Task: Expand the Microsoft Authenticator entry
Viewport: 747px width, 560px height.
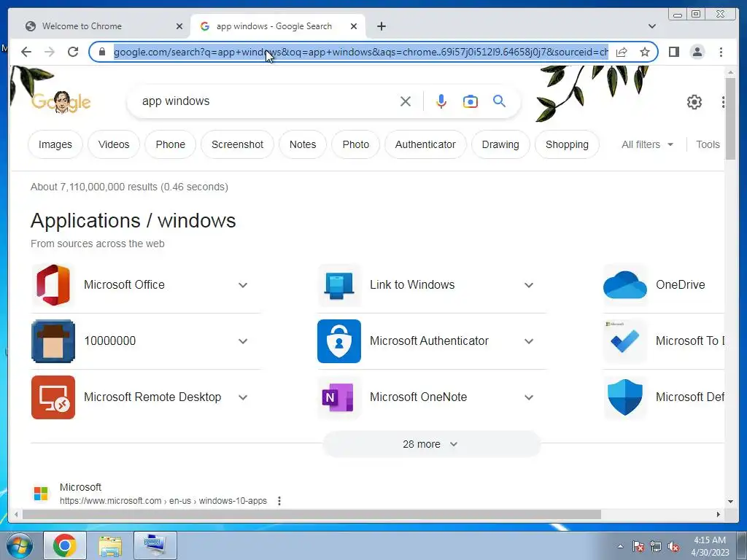Action: point(529,341)
